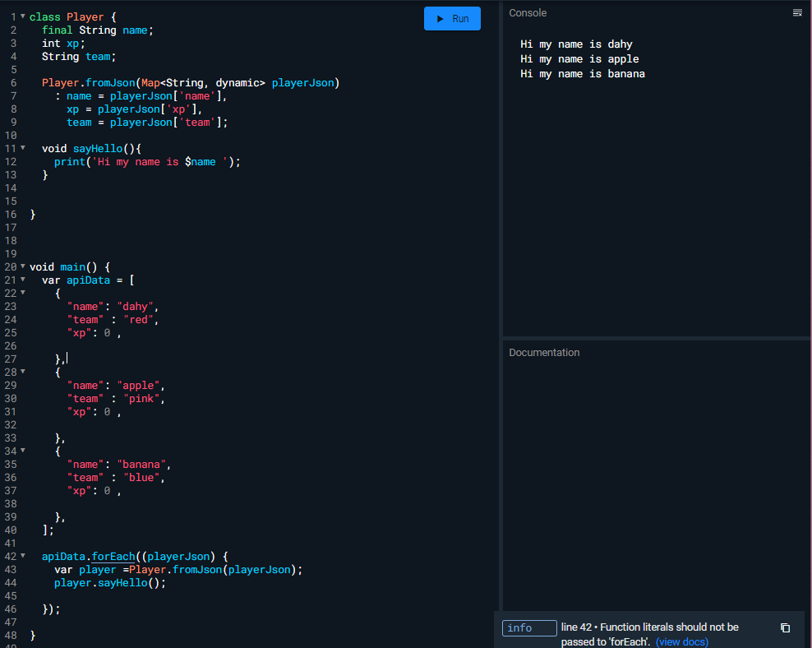Place cursor on 'final String name;' line
The image size is (812, 648).
tap(97, 30)
